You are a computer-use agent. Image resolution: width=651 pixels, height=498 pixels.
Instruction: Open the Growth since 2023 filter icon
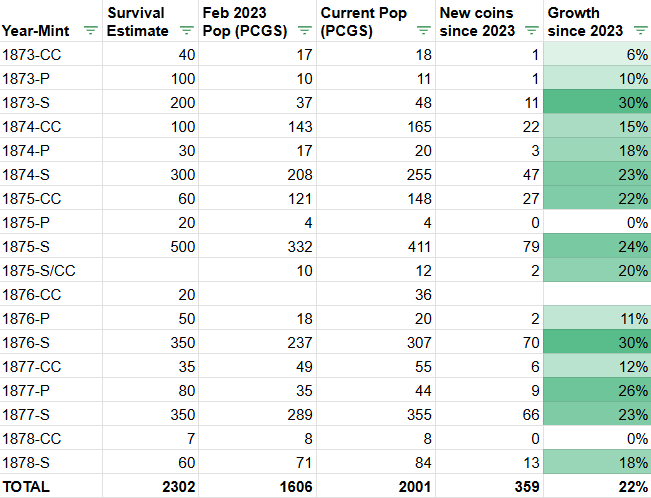pos(641,30)
